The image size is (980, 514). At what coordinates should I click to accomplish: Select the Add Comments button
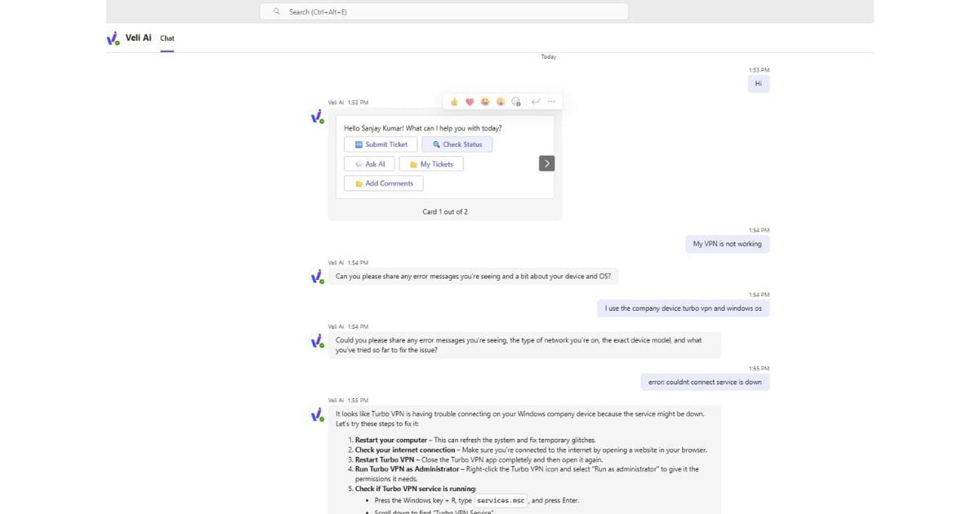pyautogui.click(x=384, y=184)
